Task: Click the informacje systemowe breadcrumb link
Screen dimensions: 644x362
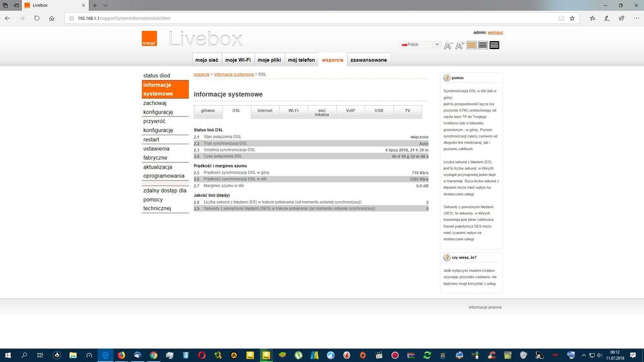Action: coord(234,74)
